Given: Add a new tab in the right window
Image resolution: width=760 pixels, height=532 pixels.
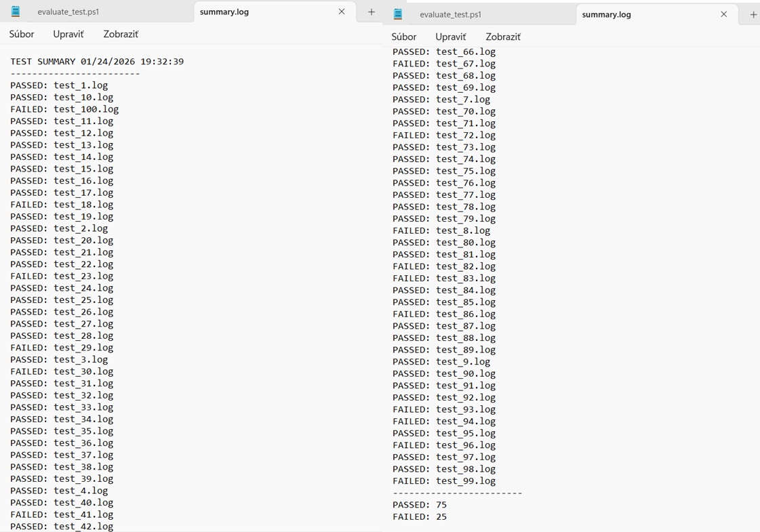Looking at the screenshot, I should tap(753, 14).
